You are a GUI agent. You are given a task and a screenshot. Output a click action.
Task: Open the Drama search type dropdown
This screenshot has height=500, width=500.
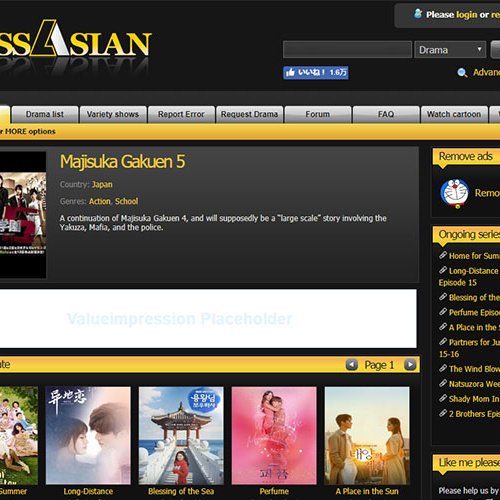pos(450,50)
